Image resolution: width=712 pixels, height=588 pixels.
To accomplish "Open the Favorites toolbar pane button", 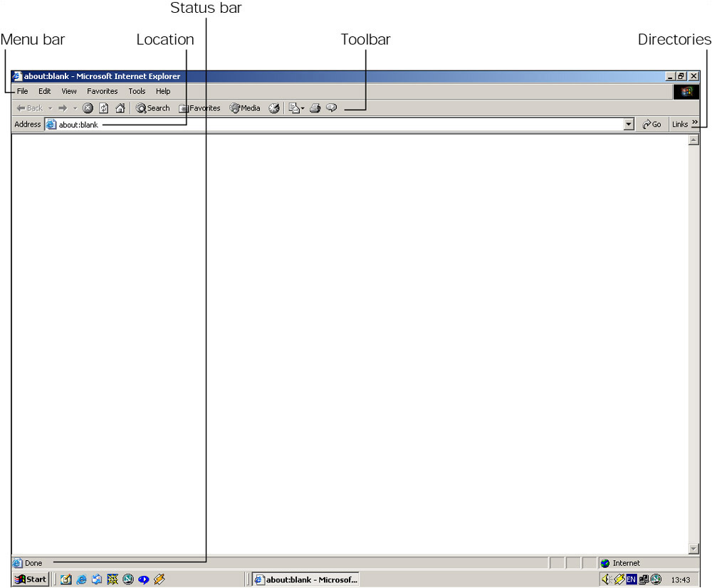I will point(199,108).
